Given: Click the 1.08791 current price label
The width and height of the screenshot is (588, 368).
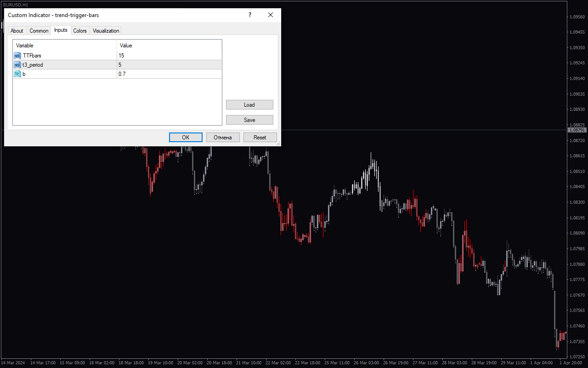Looking at the screenshot, I should point(577,130).
